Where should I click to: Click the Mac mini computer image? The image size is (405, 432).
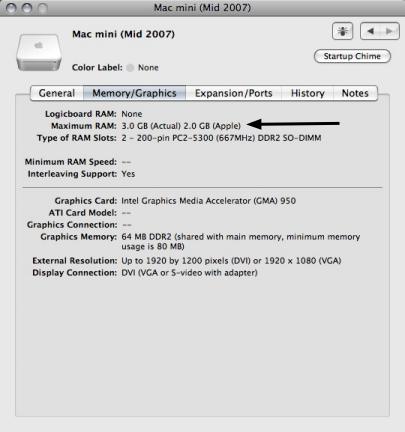click(x=39, y=52)
